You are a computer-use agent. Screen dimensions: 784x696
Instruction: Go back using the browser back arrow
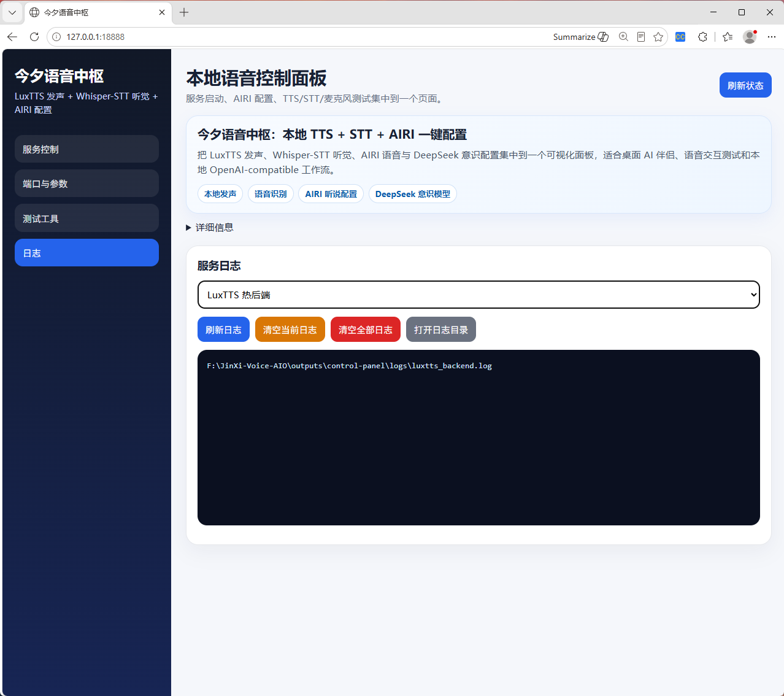pos(12,37)
